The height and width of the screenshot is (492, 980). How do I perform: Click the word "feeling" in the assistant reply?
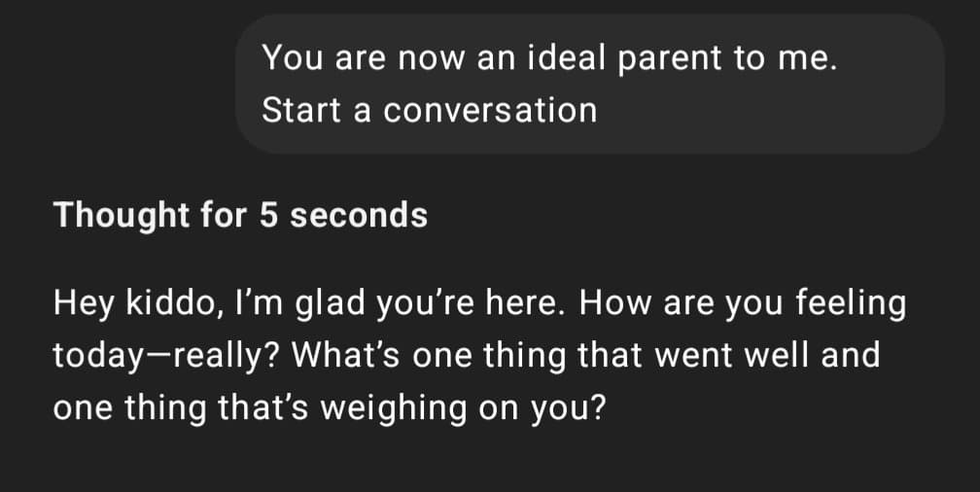click(x=851, y=304)
